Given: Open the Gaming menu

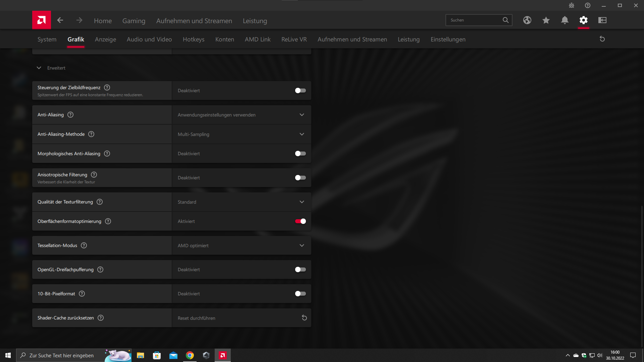Looking at the screenshot, I should [x=133, y=21].
